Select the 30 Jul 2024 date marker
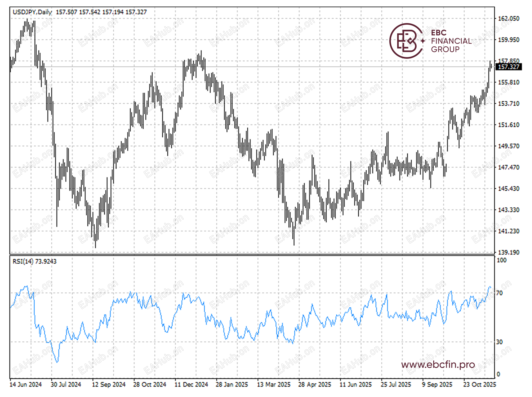The image size is (532, 397). tap(66, 384)
